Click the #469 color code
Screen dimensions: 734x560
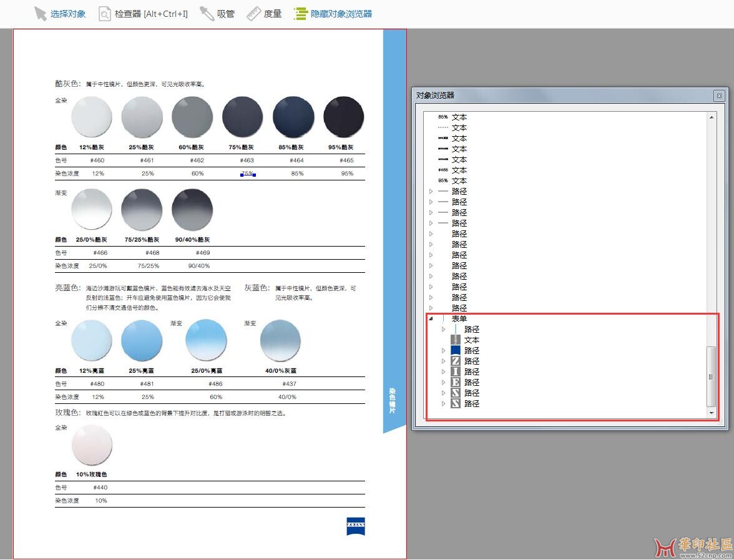tap(203, 252)
